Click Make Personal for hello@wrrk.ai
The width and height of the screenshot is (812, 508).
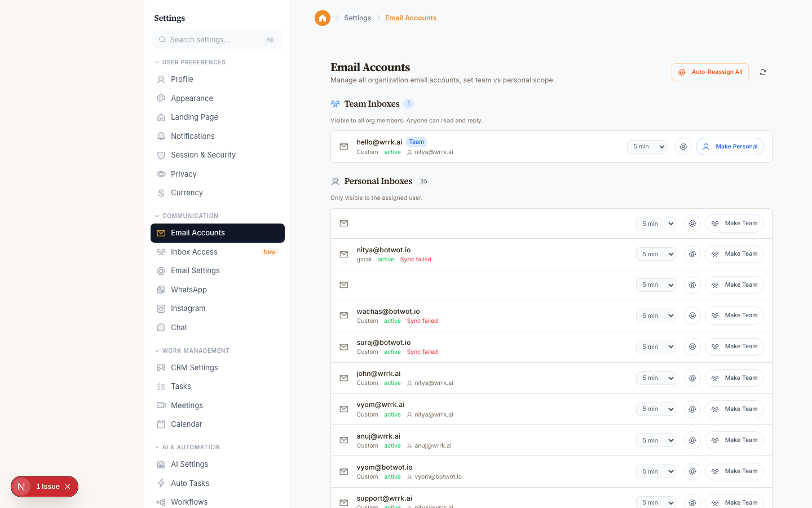[x=730, y=146]
